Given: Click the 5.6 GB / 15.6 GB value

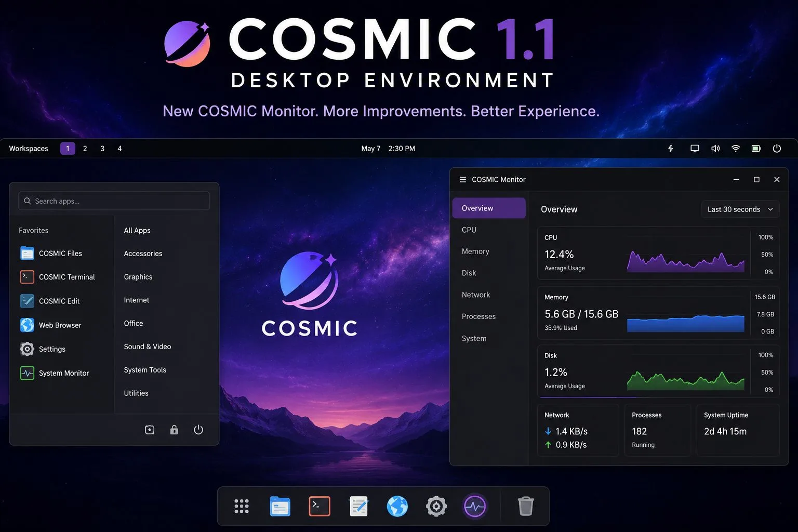Looking at the screenshot, I should (581, 314).
